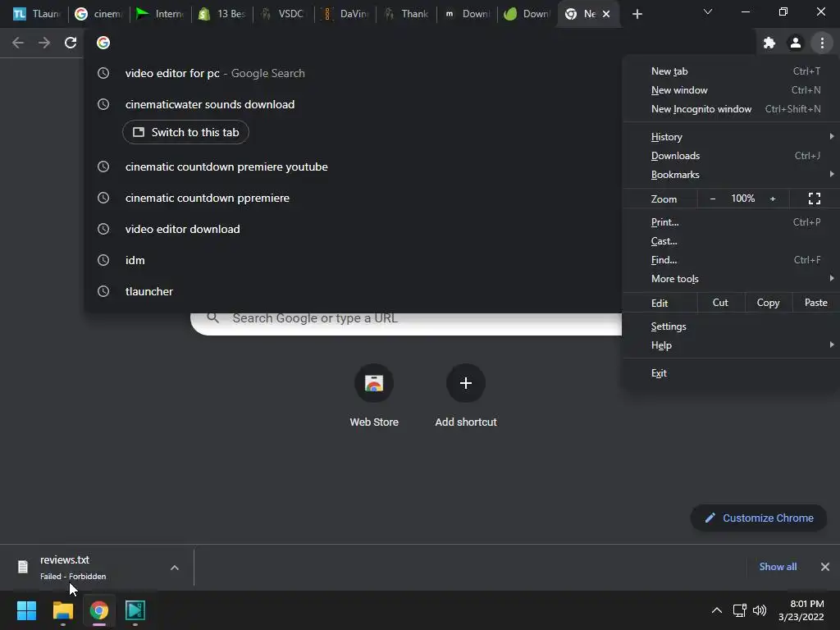
Task: Choose New Incognito window
Action: tap(731, 109)
